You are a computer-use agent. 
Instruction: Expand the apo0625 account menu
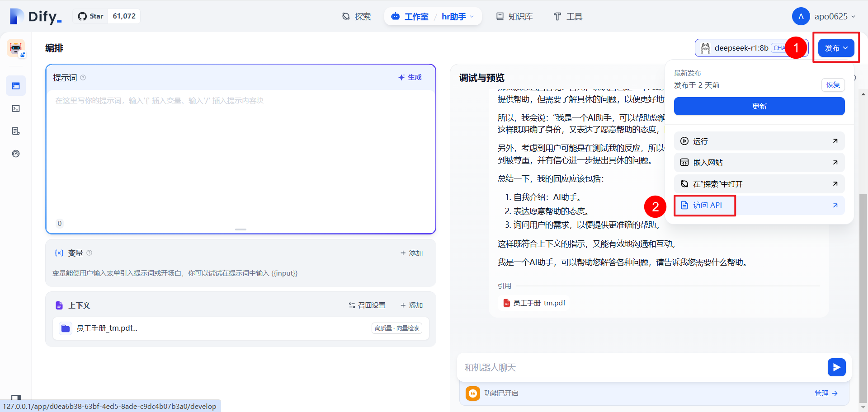click(x=835, y=16)
